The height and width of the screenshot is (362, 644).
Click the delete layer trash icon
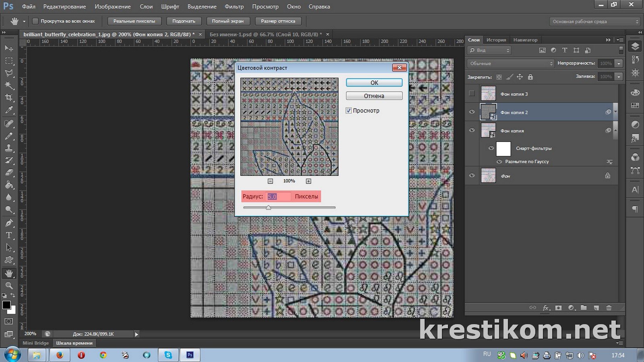(x=609, y=308)
